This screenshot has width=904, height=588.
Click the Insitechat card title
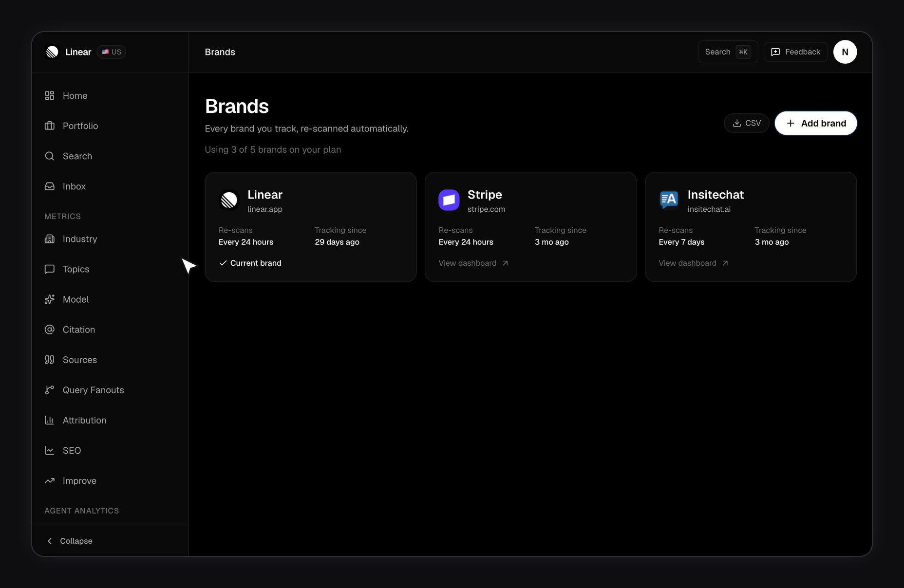(x=716, y=195)
